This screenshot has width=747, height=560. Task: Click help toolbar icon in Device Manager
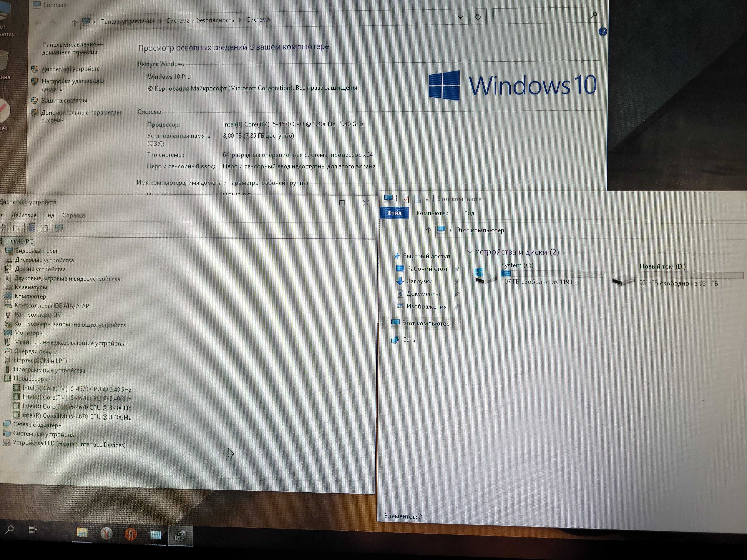[32, 228]
